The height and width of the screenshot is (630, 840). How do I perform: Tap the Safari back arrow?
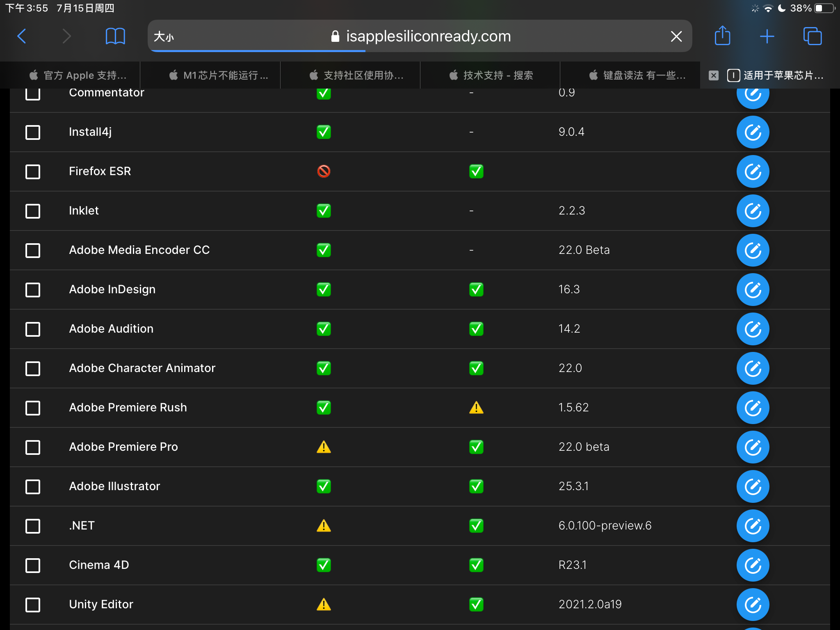point(22,36)
